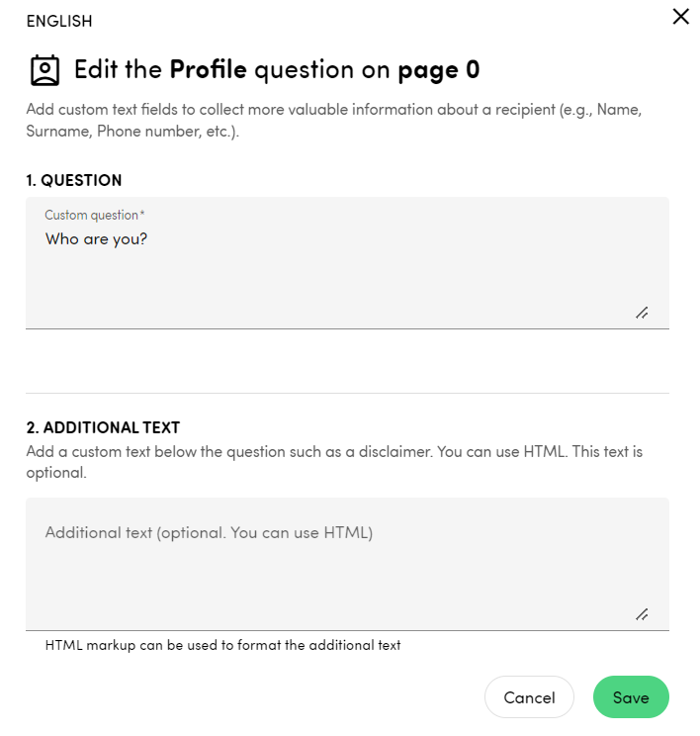Click the 'Edit the Profile question' title

(277, 69)
